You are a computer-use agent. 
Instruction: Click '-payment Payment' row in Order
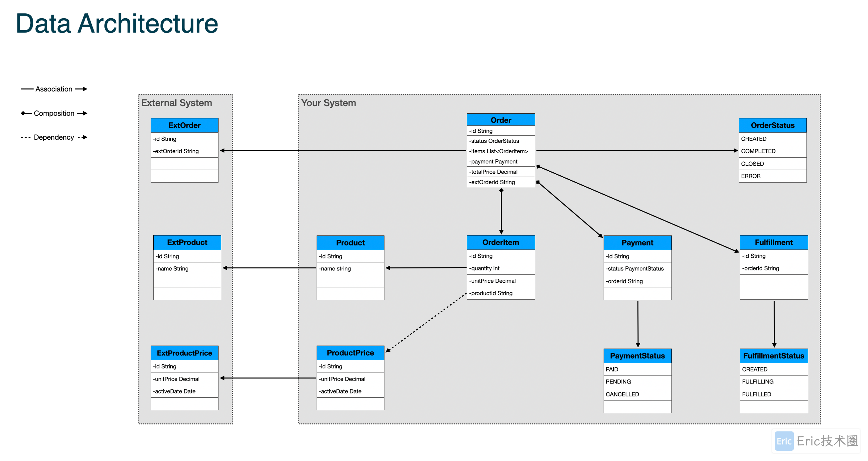point(501,161)
